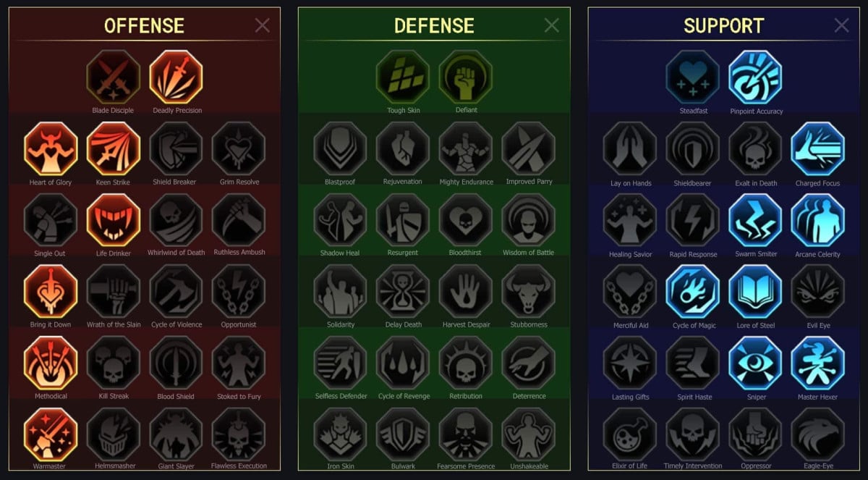868x480 pixels.
Task: Pick the Bulwark mastery icon
Action: (403, 434)
